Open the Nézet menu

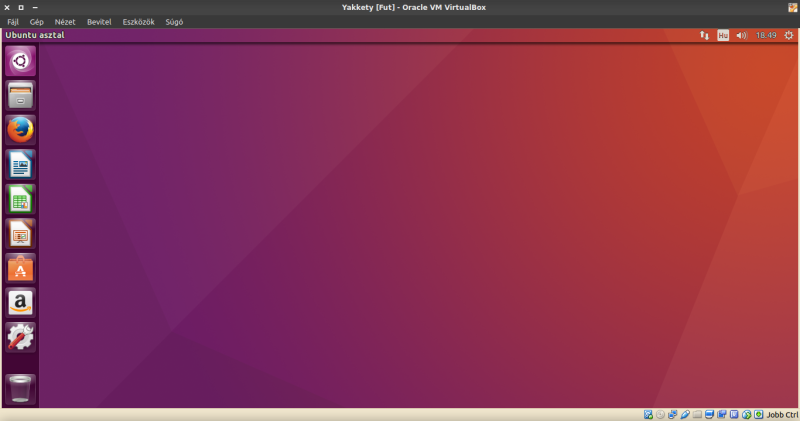tap(65, 21)
